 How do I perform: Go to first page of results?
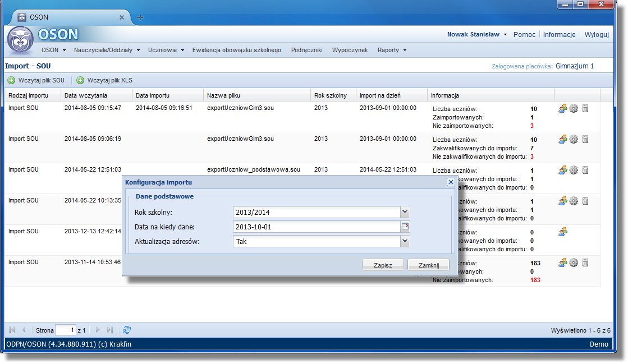tap(12, 330)
